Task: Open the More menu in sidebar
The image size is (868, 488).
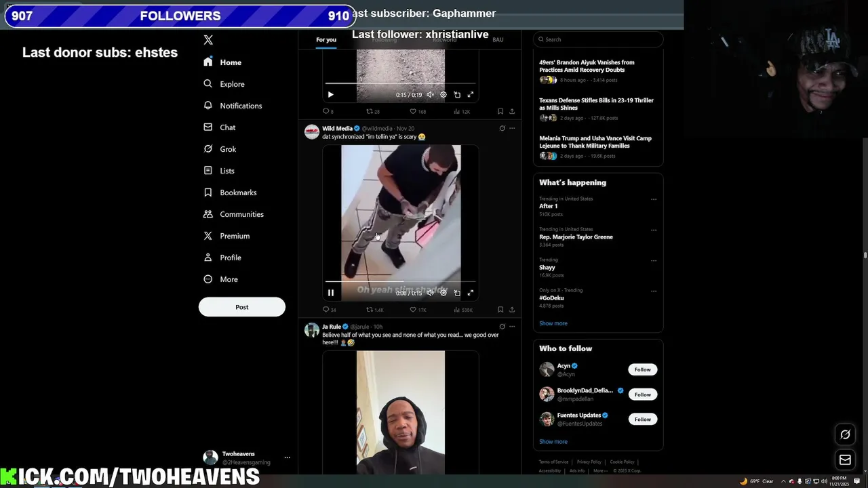Action: (x=220, y=279)
